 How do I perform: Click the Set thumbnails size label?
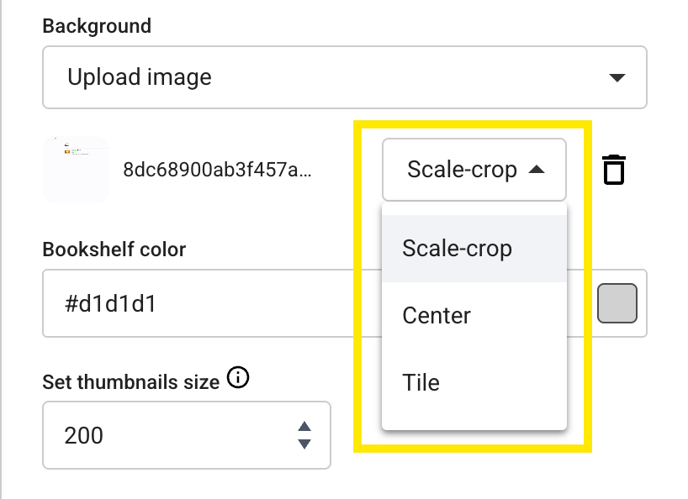pos(131,382)
